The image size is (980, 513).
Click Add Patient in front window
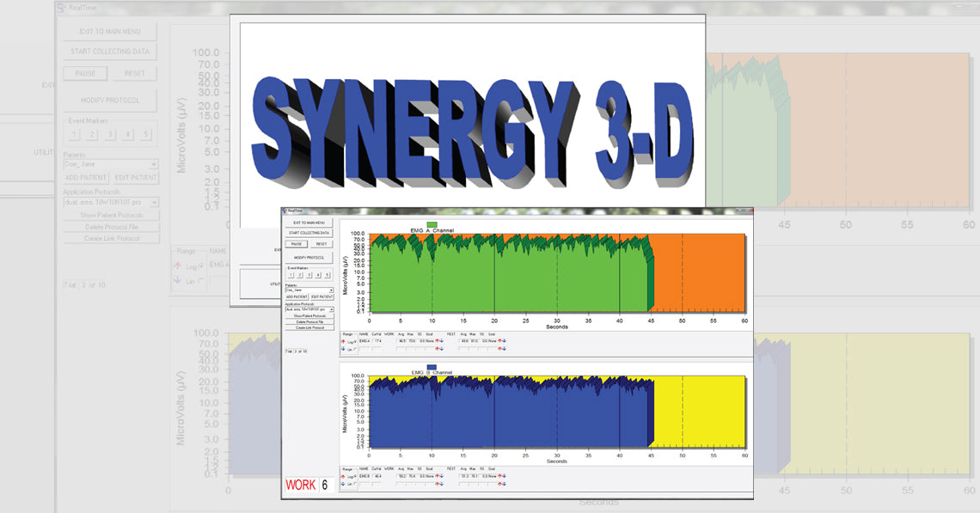tap(297, 296)
